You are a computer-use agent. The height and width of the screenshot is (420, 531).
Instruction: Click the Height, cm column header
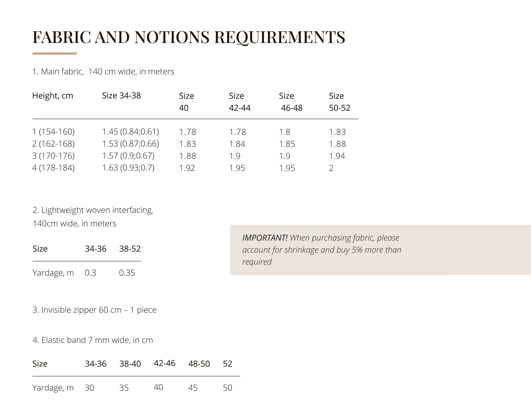click(53, 95)
